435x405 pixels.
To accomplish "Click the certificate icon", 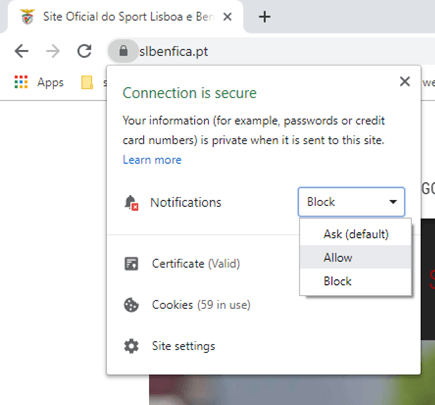I will (131, 264).
